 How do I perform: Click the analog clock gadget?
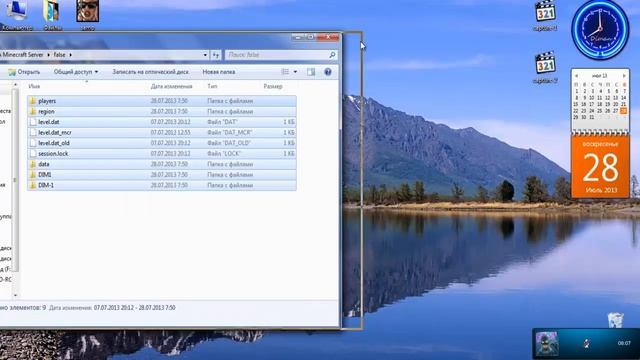pos(600,30)
